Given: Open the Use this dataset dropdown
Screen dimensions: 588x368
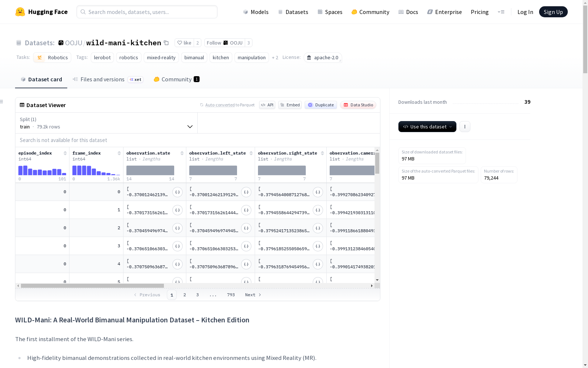Looking at the screenshot, I should pos(427,127).
